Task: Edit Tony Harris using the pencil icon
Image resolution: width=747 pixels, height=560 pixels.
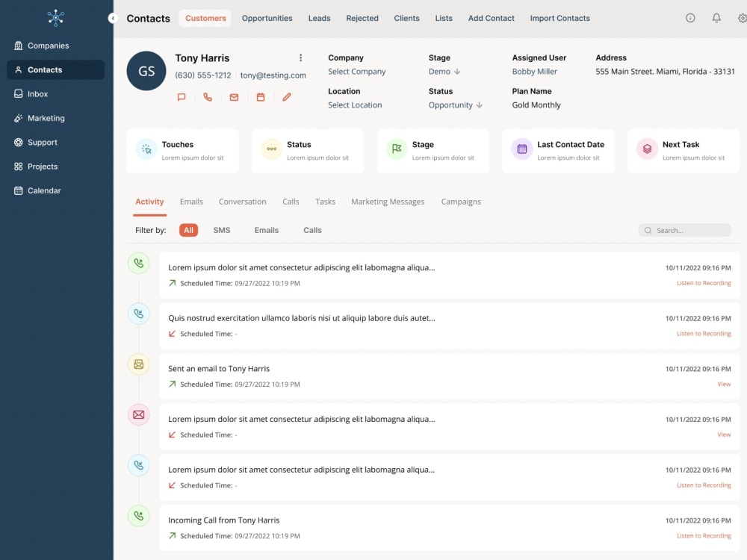Action: click(286, 97)
